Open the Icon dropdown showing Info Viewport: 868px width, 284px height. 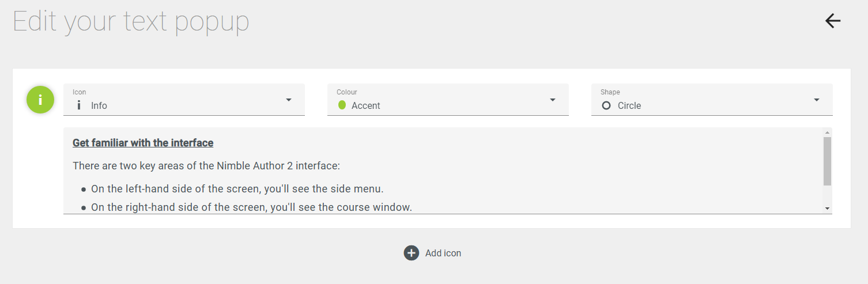coord(184,100)
